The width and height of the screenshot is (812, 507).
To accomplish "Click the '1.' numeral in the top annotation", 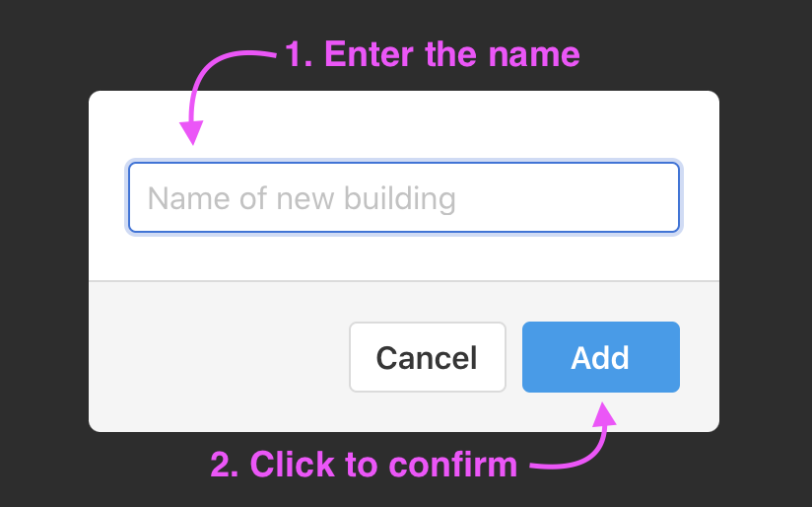I will click(299, 54).
